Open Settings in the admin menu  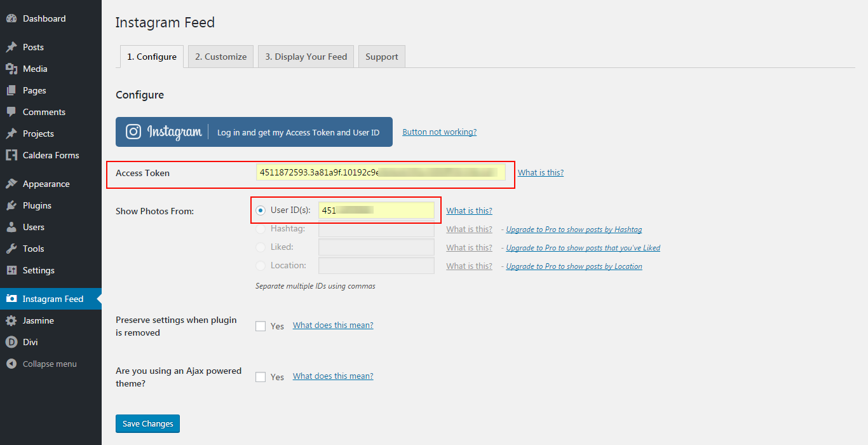click(x=51, y=270)
